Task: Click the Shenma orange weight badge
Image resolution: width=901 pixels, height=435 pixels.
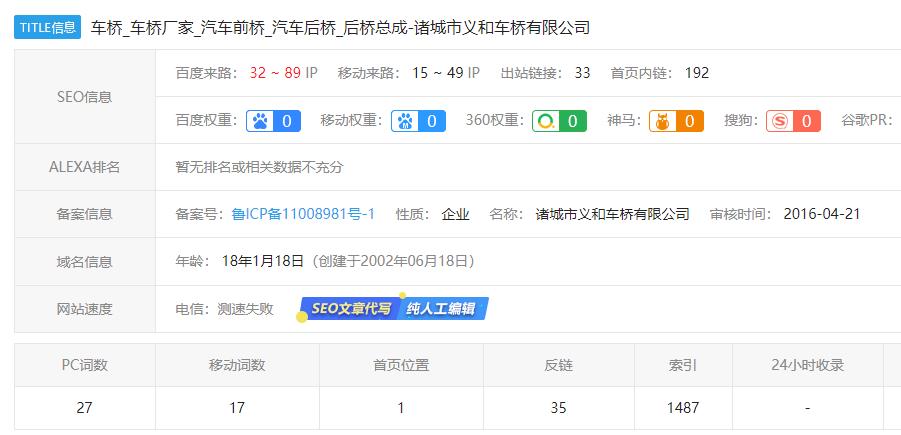Action: tap(676, 121)
